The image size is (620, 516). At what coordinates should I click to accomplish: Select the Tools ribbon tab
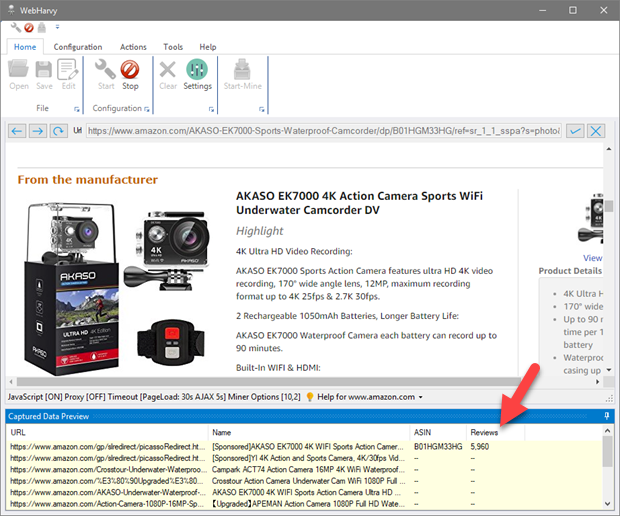click(x=173, y=47)
